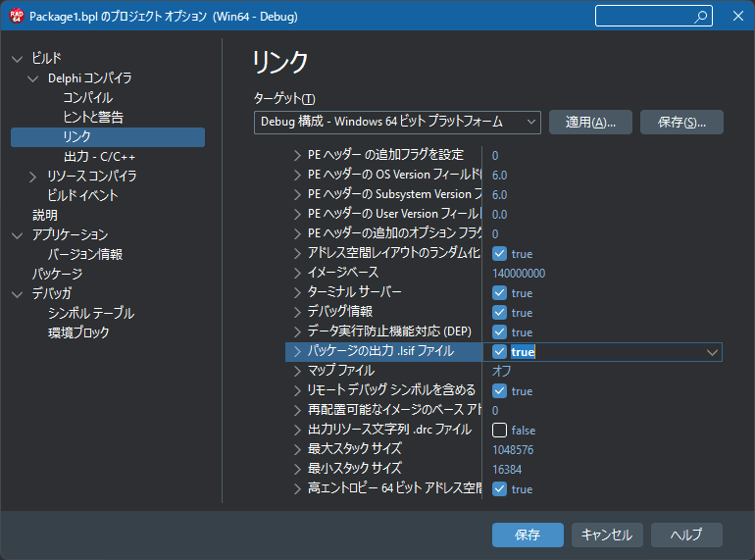Click the マップ ファイル value オフ
The width and height of the screenshot is (755, 560).
coord(501,372)
